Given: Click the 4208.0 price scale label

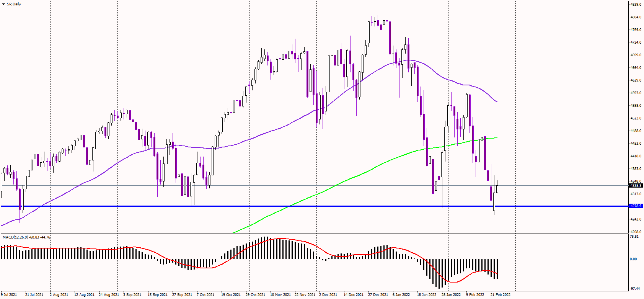Looking at the screenshot, I should (636, 232).
